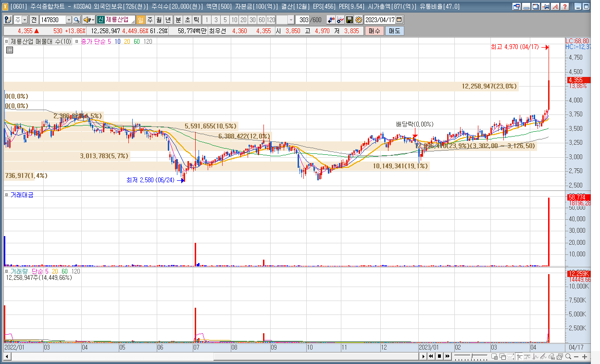Image resolution: width=600 pixels, height=364 pixels.
Task: Click the 매수 buy button
Action: pyautogui.click(x=374, y=31)
